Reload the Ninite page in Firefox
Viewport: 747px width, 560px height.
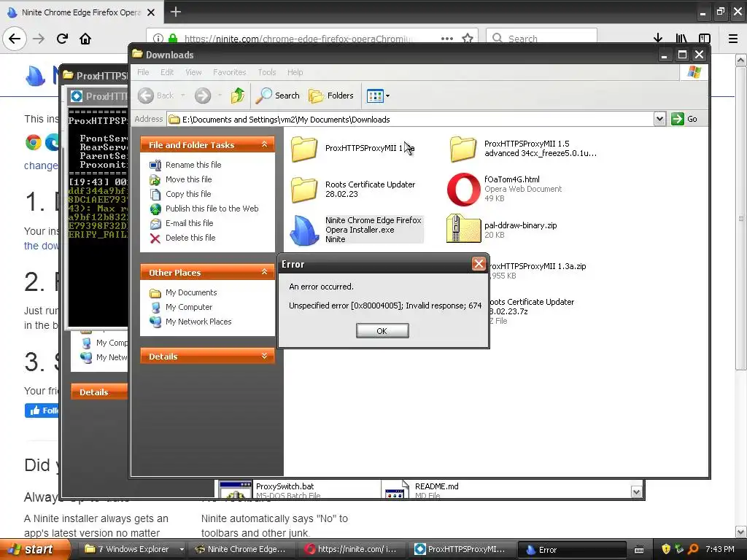pyautogui.click(x=62, y=39)
